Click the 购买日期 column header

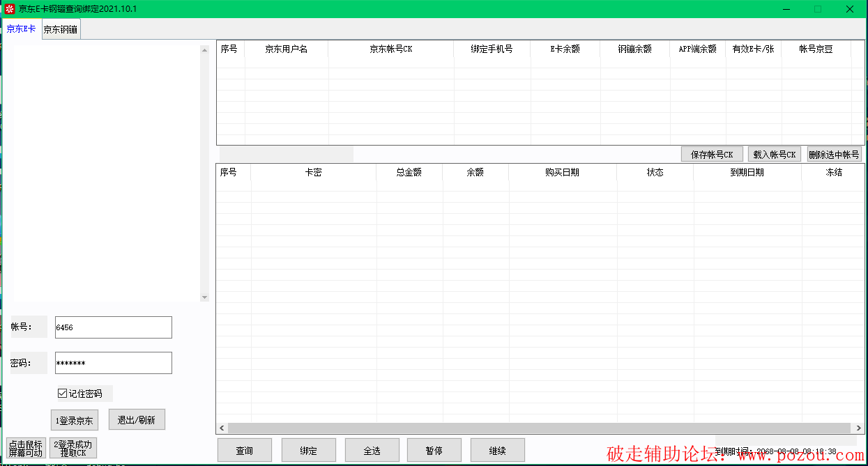pyautogui.click(x=563, y=172)
